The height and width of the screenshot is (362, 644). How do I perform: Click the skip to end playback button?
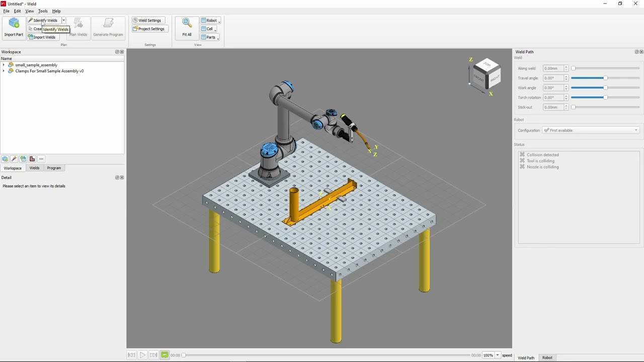click(153, 355)
